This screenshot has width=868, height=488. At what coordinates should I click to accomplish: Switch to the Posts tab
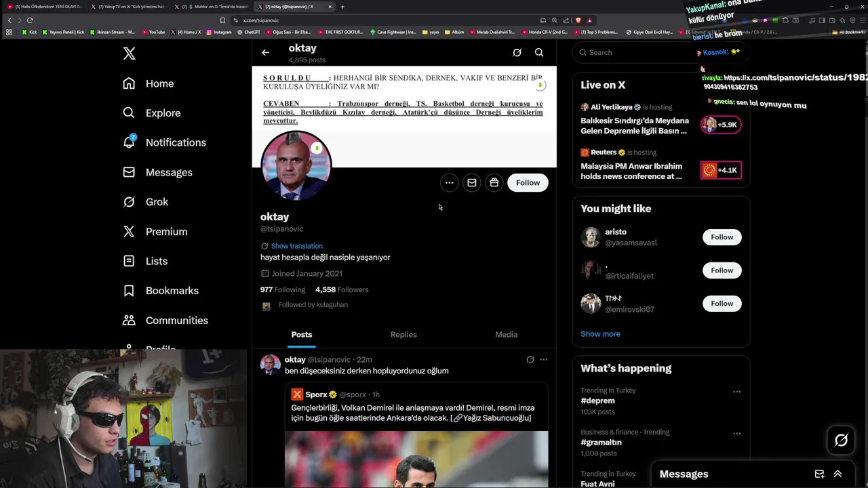pyautogui.click(x=302, y=335)
